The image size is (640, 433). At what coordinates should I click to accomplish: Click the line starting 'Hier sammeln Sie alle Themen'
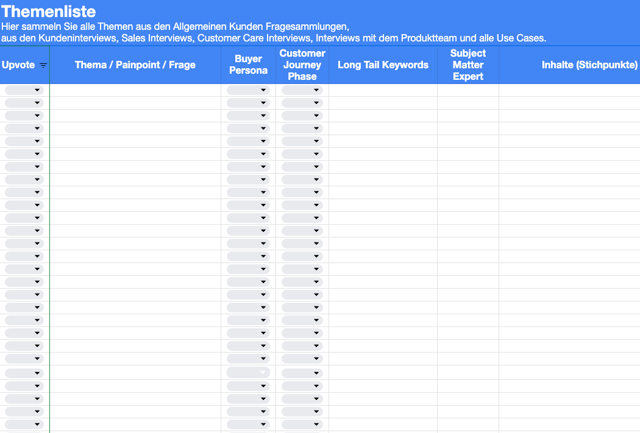175,27
